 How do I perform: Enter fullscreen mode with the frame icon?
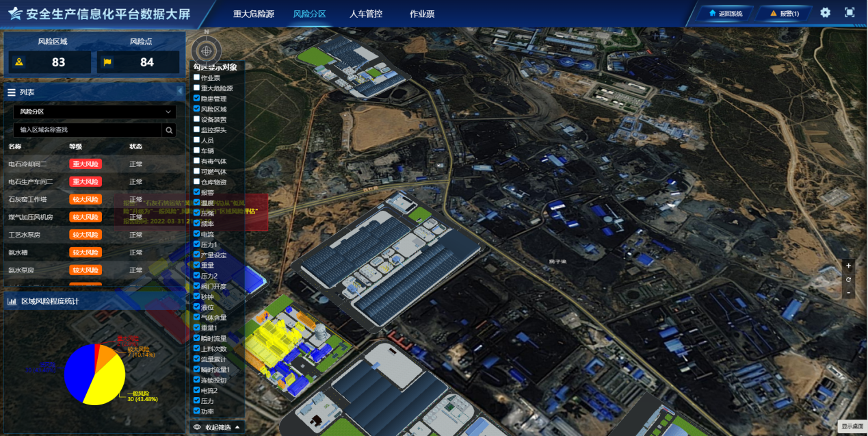(850, 13)
